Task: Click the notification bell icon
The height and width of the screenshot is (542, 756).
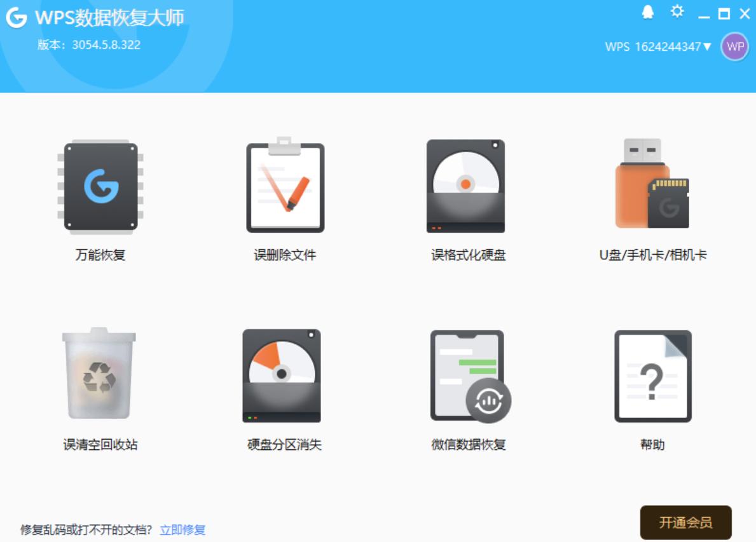Action: tap(648, 12)
